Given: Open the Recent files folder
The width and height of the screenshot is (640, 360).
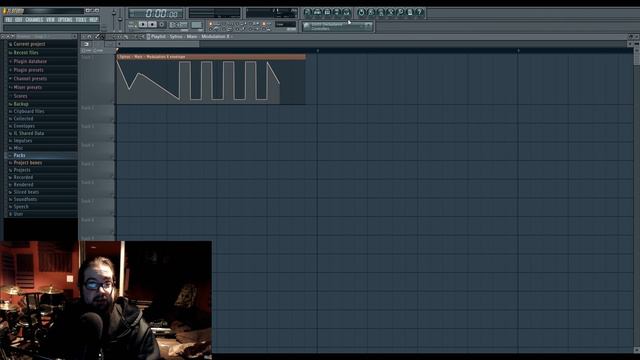Looking at the screenshot, I should click(x=41, y=53).
